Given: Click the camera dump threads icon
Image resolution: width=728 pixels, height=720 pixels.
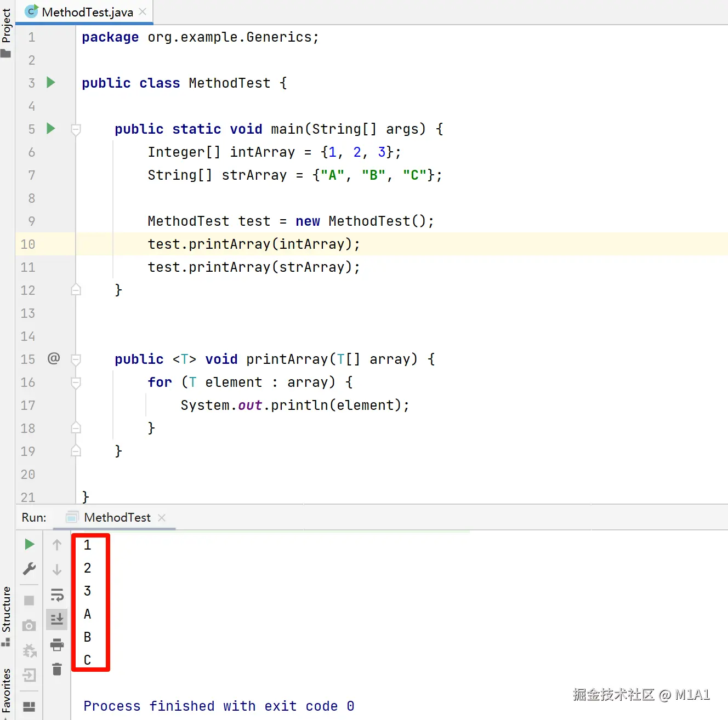Looking at the screenshot, I should 30,625.
